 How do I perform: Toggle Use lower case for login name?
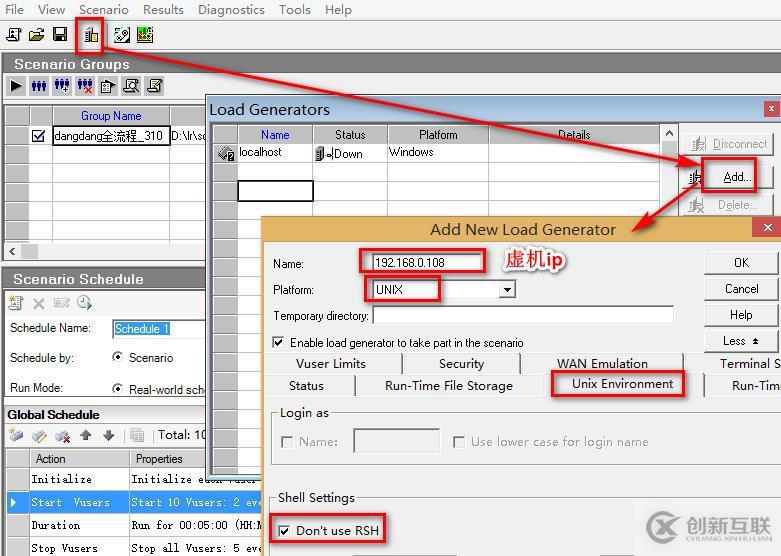click(459, 442)
